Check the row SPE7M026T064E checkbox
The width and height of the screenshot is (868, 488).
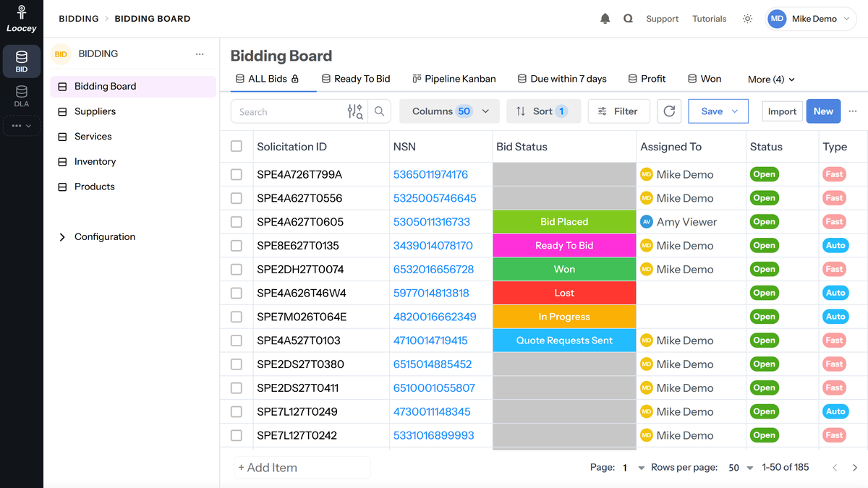tap(237, 317)
